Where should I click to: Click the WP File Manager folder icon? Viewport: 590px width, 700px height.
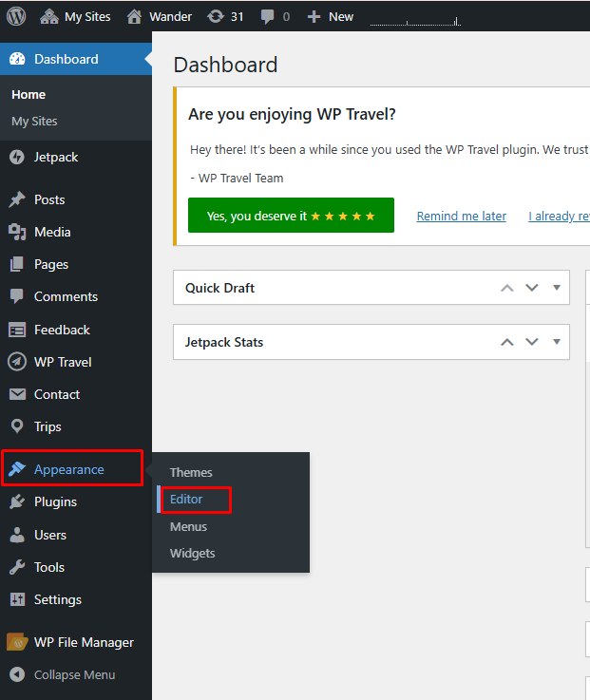point(17,642)
